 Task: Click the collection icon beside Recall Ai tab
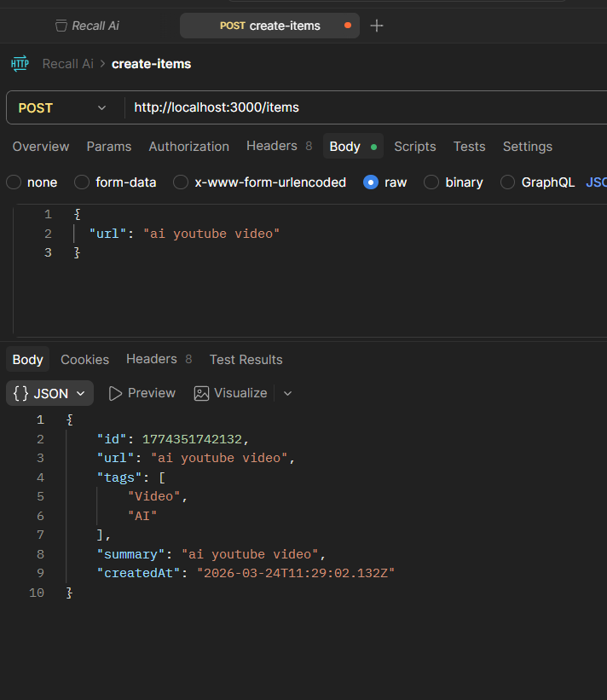[x=61, y=26]
